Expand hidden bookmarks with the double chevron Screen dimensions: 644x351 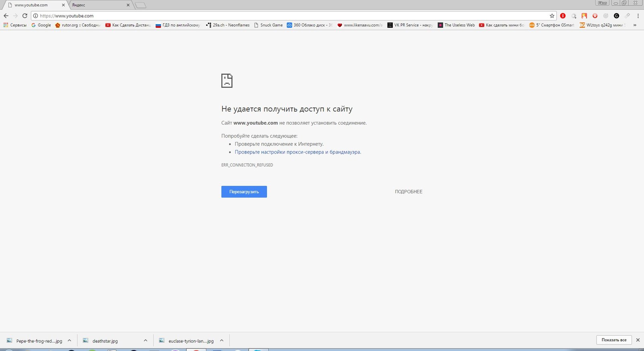[635, 25]
